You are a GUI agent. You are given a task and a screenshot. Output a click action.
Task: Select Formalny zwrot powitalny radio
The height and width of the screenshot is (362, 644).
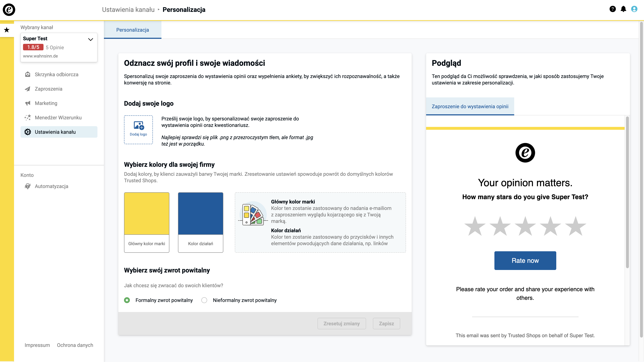[127, 300]
